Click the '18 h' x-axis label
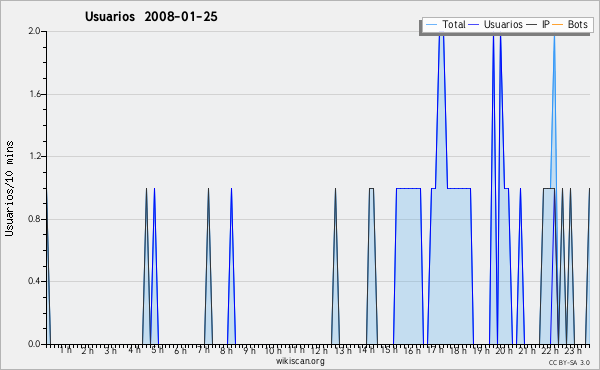 click(458, 350)
